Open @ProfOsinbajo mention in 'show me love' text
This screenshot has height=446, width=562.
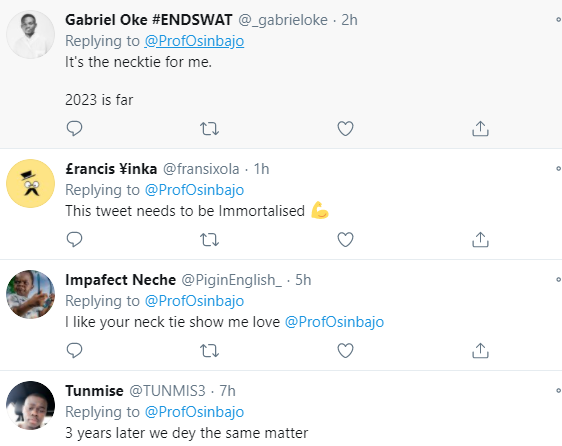[334, 322]
